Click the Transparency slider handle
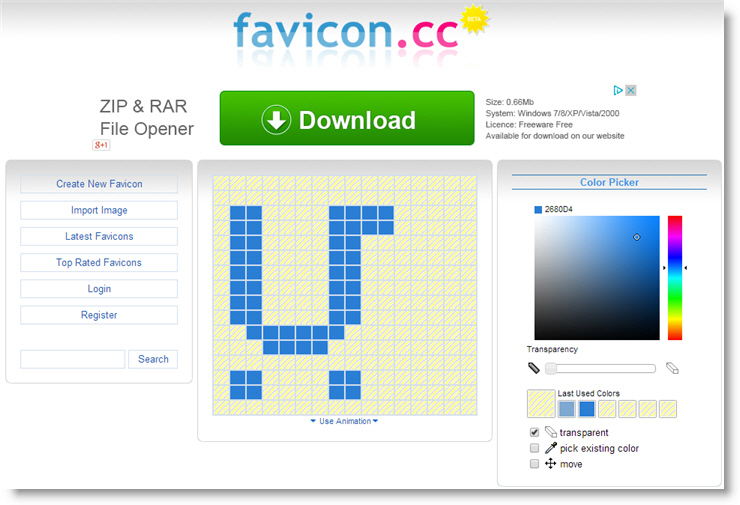 (550, 368)
